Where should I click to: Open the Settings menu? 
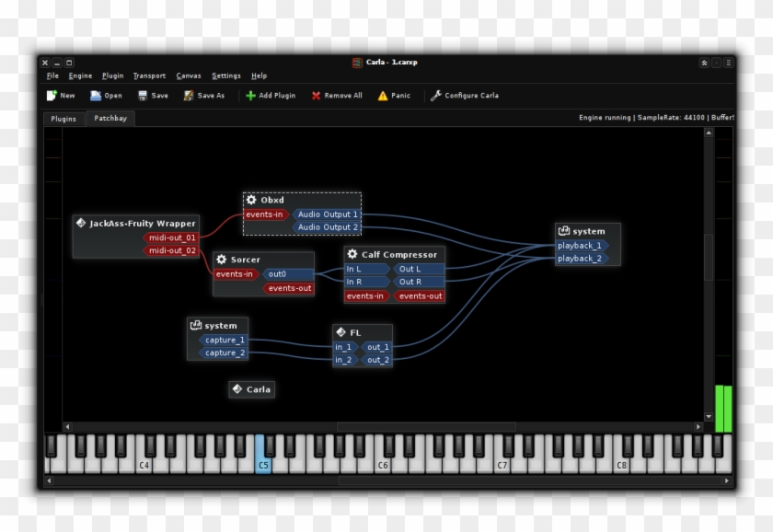click(226, 75)
